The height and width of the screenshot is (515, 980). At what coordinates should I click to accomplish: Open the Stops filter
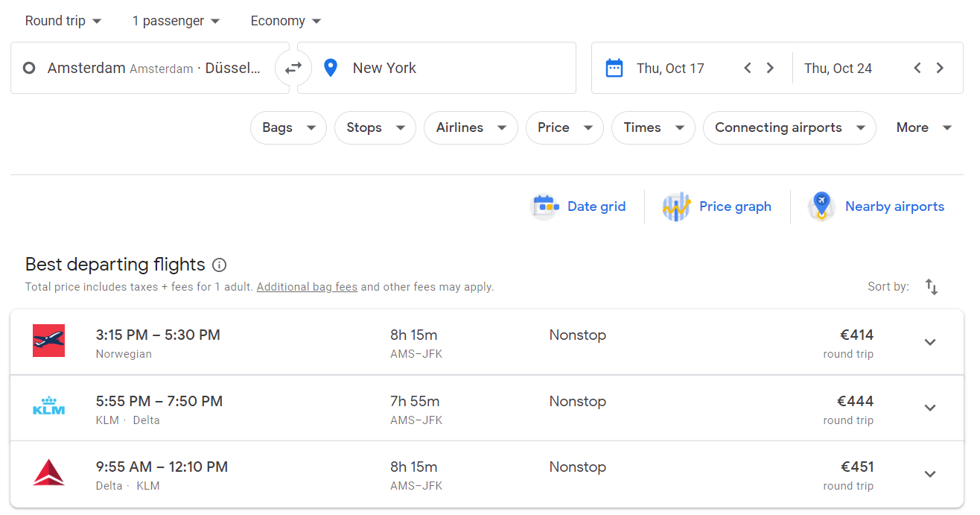click(375, 127)
